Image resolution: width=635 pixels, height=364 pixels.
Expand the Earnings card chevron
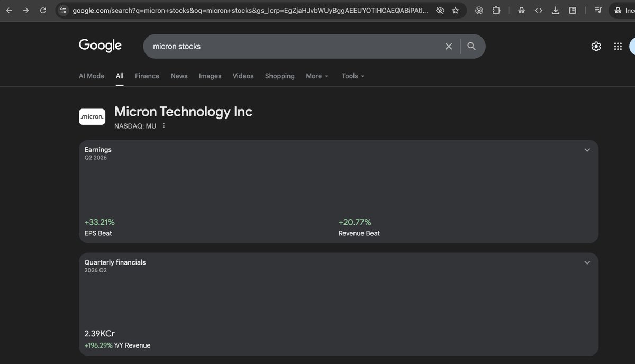[587, 150]
